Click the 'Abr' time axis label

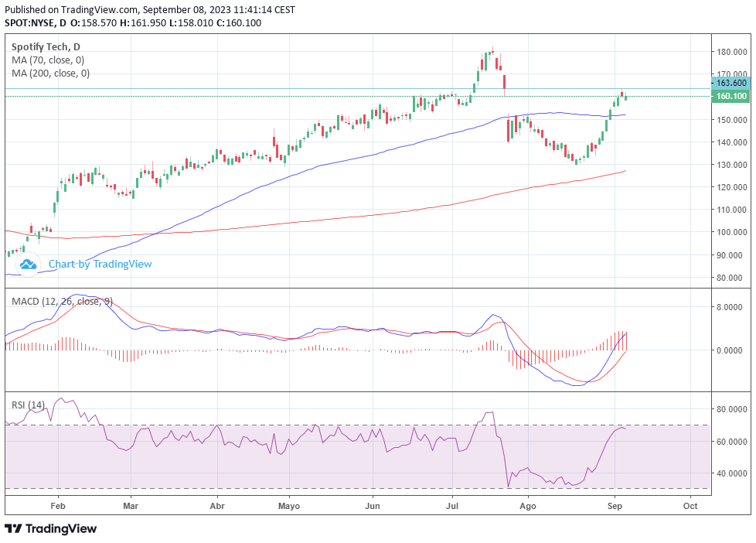(x=217, y=506)
